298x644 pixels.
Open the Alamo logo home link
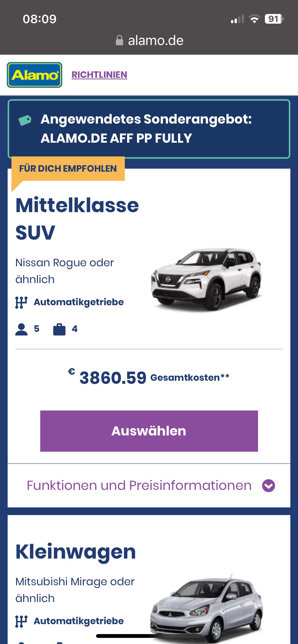[34, 75]
